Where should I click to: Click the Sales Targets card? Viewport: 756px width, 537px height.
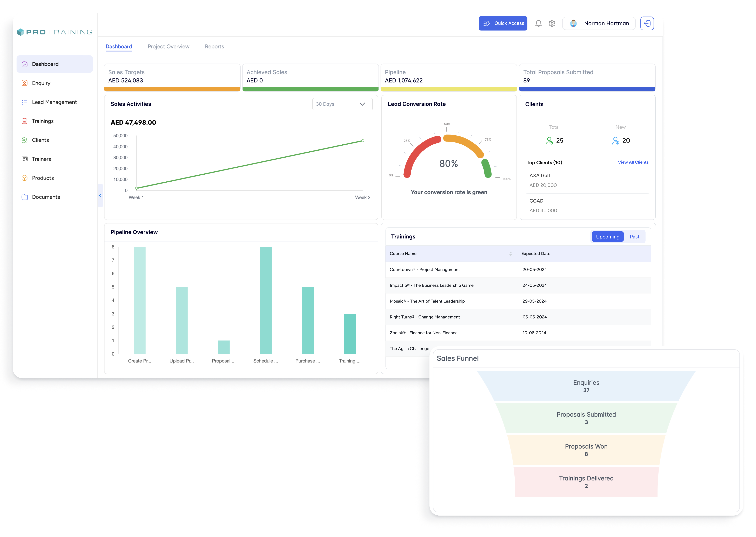coord(172,78)
